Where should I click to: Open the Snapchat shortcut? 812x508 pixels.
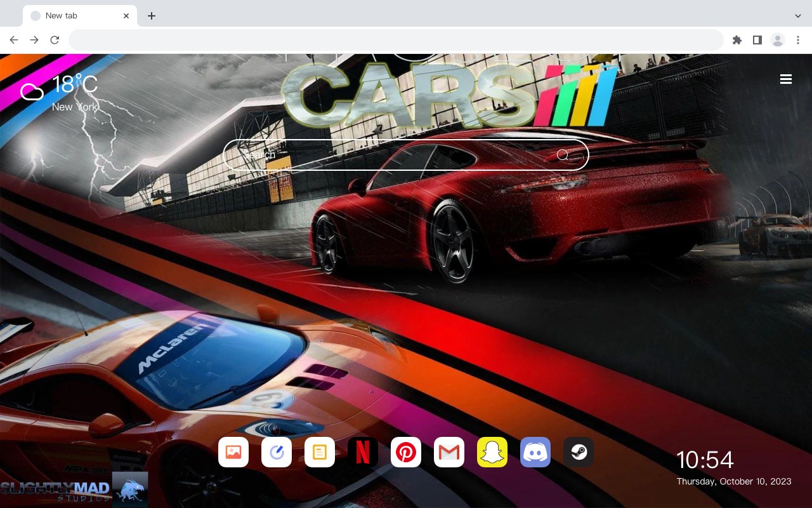point(492,452)
